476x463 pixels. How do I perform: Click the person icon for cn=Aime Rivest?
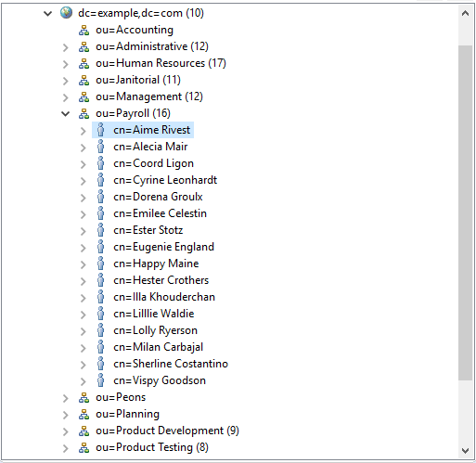(x=101, y=130)
